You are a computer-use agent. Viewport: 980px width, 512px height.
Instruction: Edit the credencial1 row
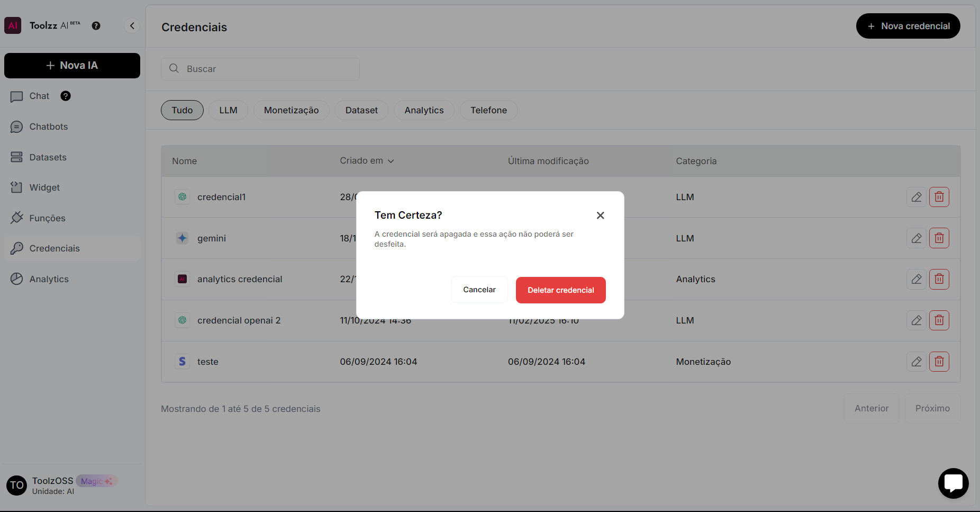pyautogui.click(x=917, y=197)
